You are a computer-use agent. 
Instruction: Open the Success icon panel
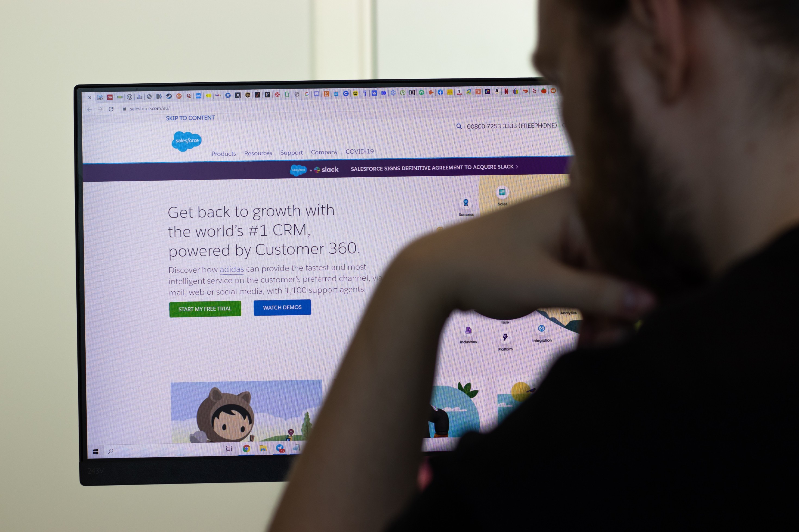465,202
